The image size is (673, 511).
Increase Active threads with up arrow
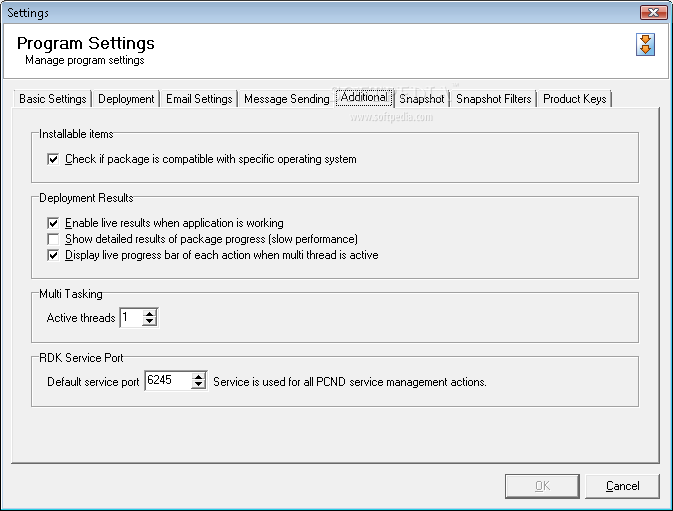(149, 314)
